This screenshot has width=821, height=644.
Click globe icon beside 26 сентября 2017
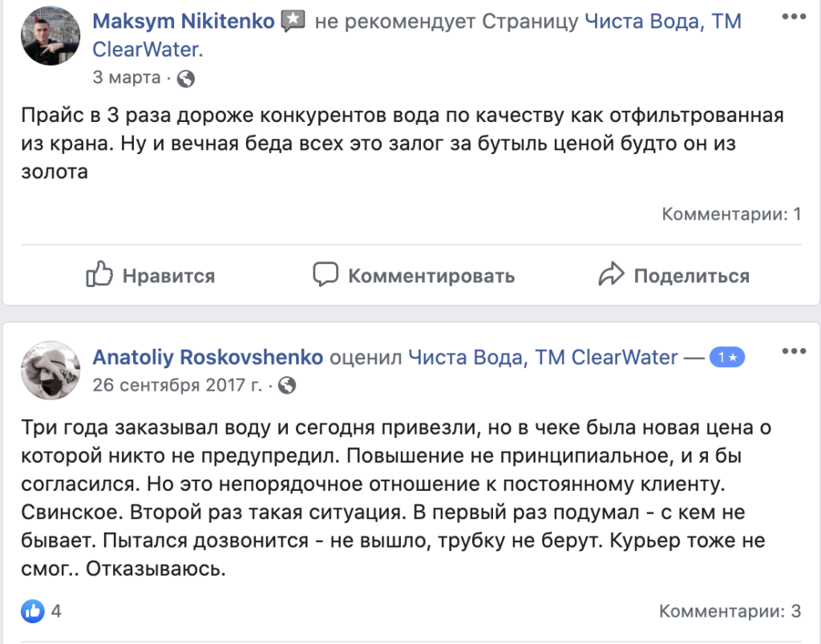click(x=287, y=386)
